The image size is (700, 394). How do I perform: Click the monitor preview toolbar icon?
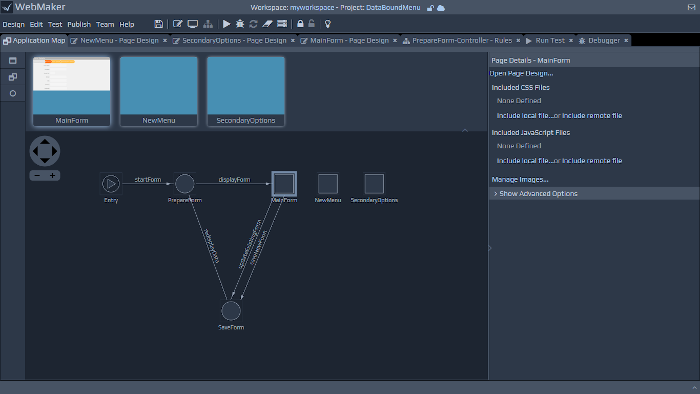[193, 24]
